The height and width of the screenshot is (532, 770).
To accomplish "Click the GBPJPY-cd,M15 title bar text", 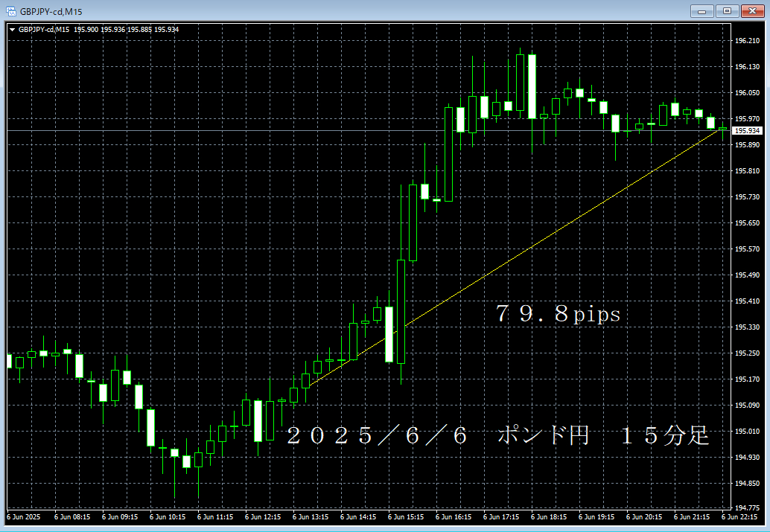I will (51, 11).
